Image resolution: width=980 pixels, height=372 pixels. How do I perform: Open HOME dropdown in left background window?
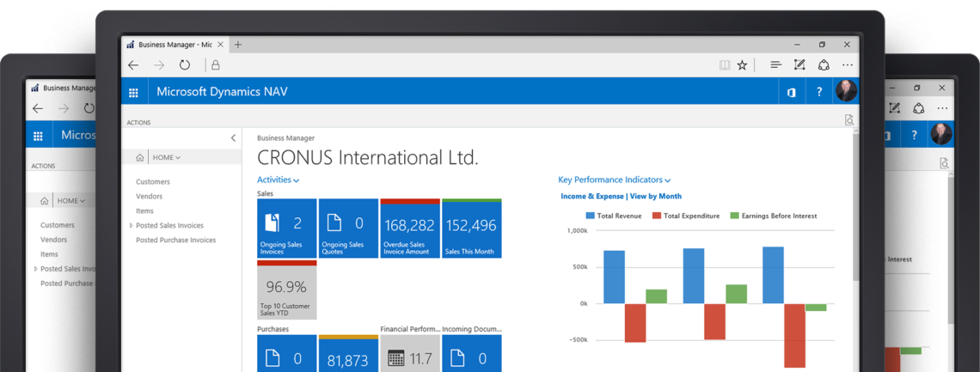[x=71, y=201]
